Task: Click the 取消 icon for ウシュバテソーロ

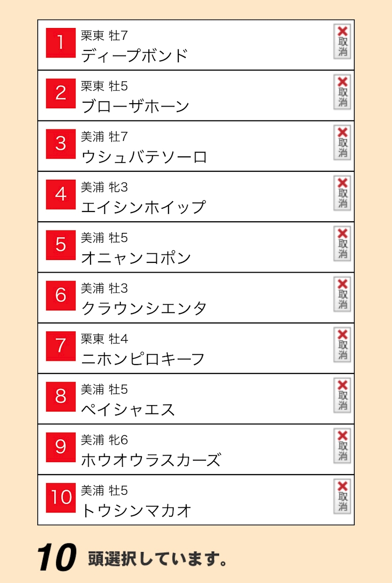Action: pyautogui.click(x=342, y=143)
